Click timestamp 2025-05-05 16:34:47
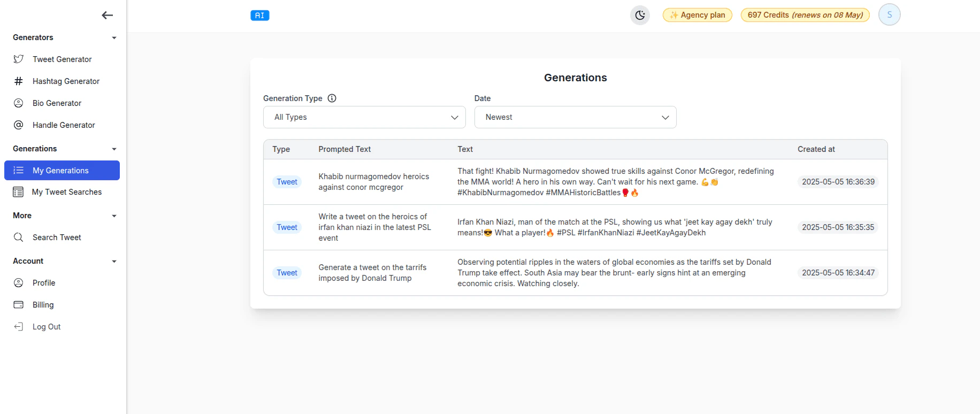Image resolution: width=980 pixels, height=414 pixels. click(838, 273)
